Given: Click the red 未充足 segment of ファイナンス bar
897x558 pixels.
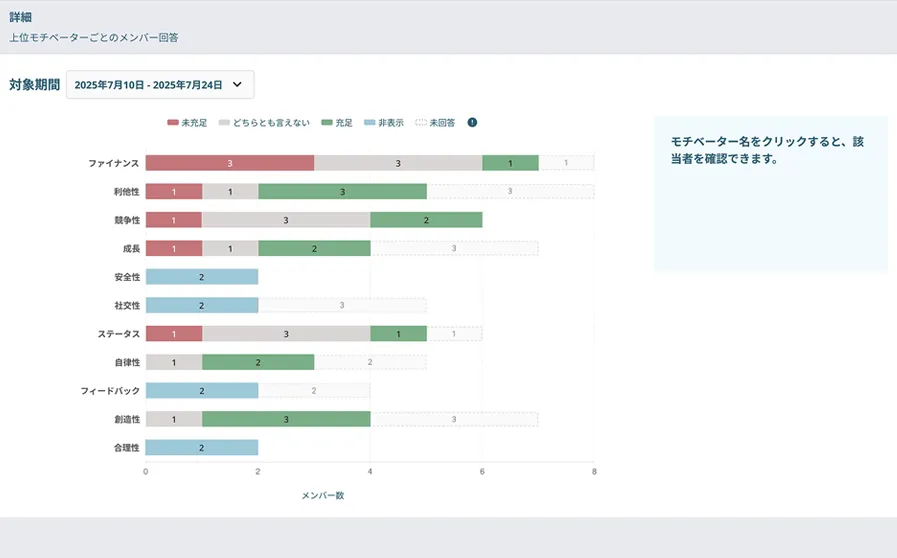Looking at the screenshot, I should coord(229,163).
